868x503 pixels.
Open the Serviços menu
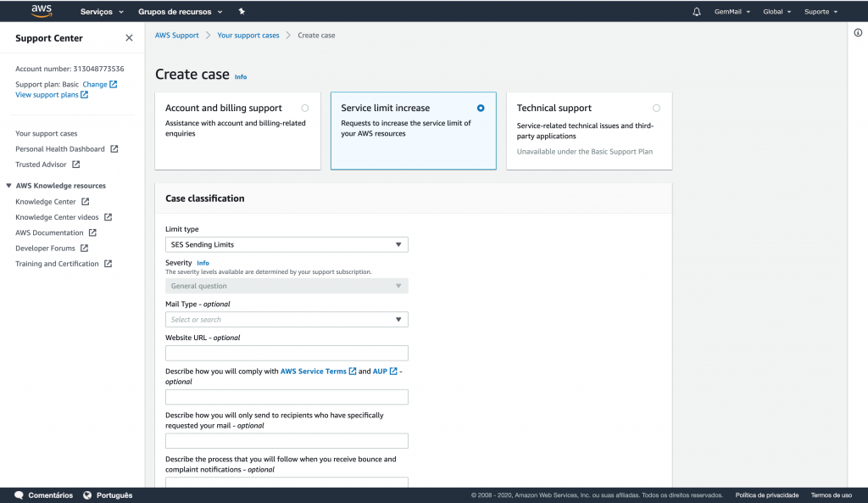102,12
